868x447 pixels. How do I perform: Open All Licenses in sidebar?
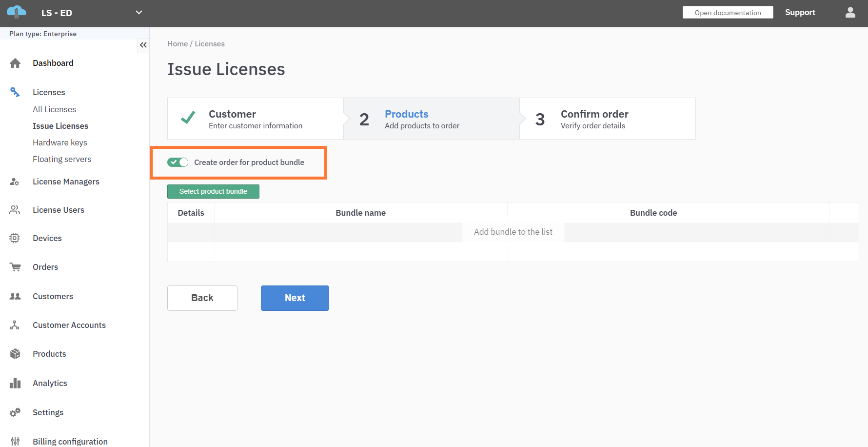54,109
